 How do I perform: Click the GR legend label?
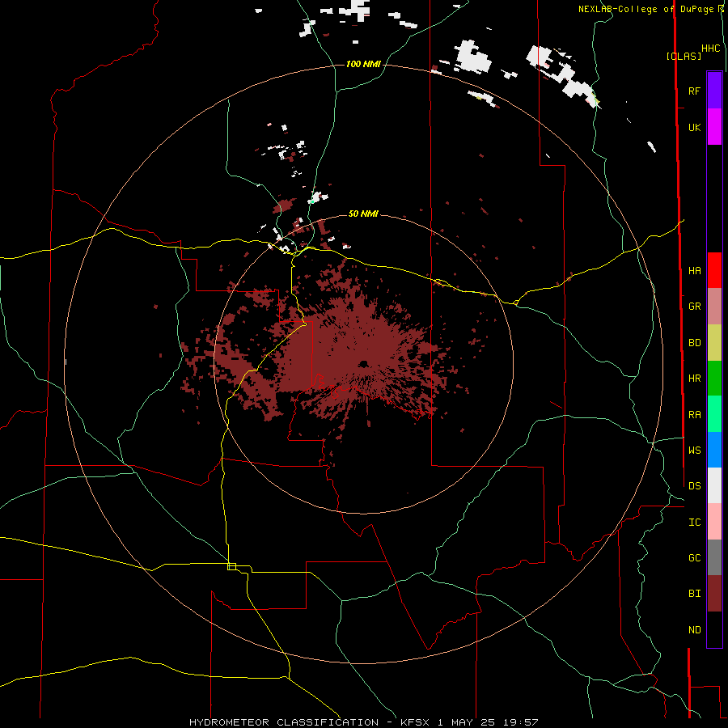(694, 307)
